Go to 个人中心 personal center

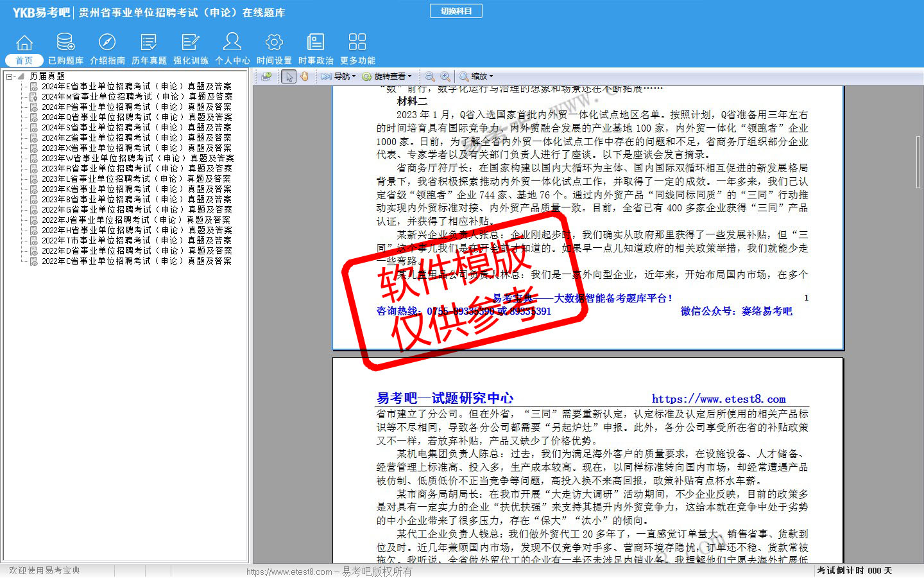pyautogui.click(x=232, y=49)
